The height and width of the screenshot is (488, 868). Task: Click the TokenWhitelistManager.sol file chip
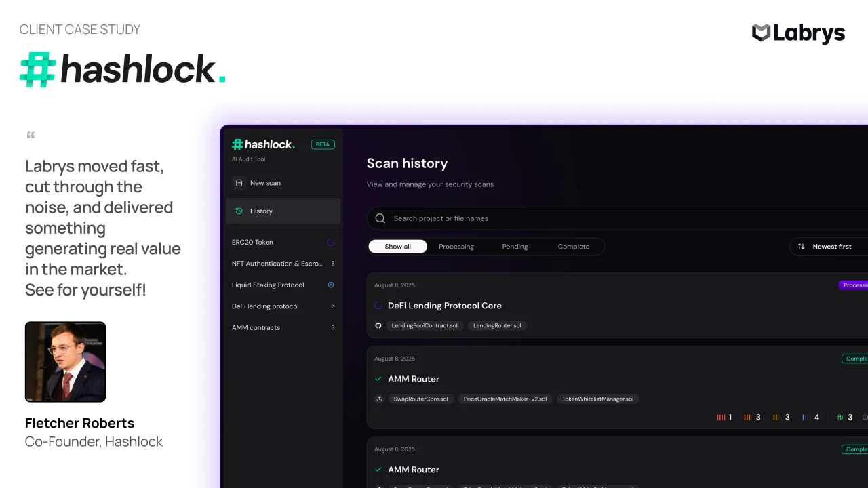pyautogui.click(x=598, y=399)
